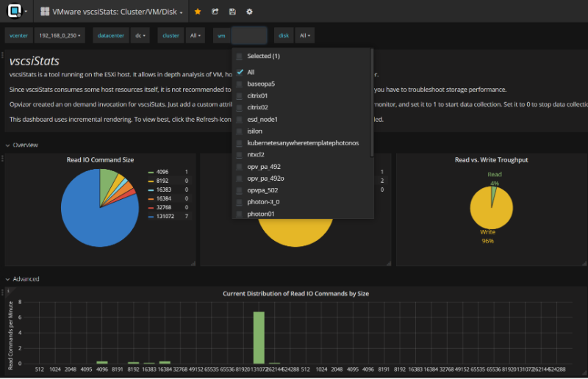Open the datacenter dc dropdown
Screen dimensions: 588x379
tap(140, 35)
